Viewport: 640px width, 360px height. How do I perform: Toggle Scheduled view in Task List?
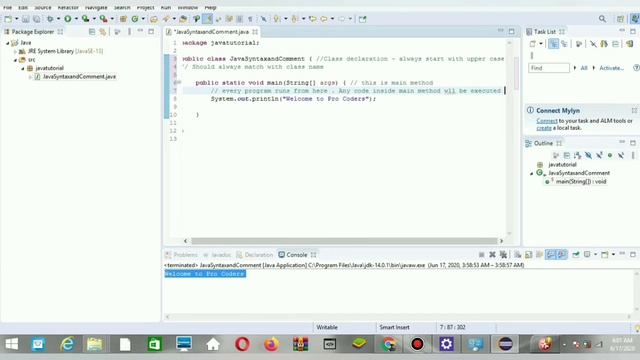(x=564, y=44)
